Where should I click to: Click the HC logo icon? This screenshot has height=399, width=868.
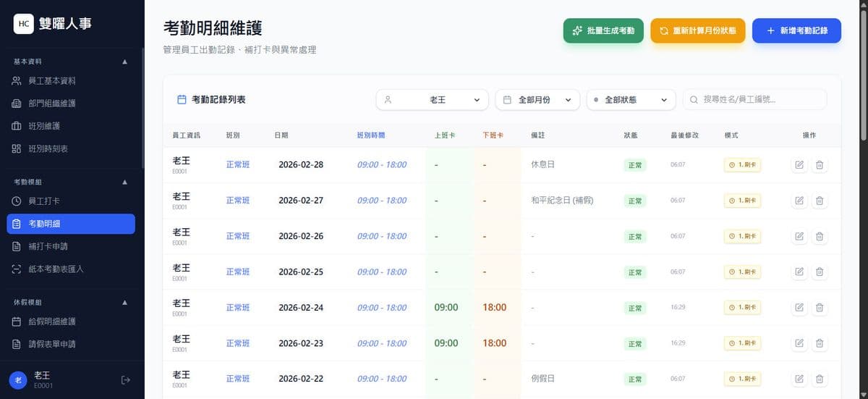[24, 24]
